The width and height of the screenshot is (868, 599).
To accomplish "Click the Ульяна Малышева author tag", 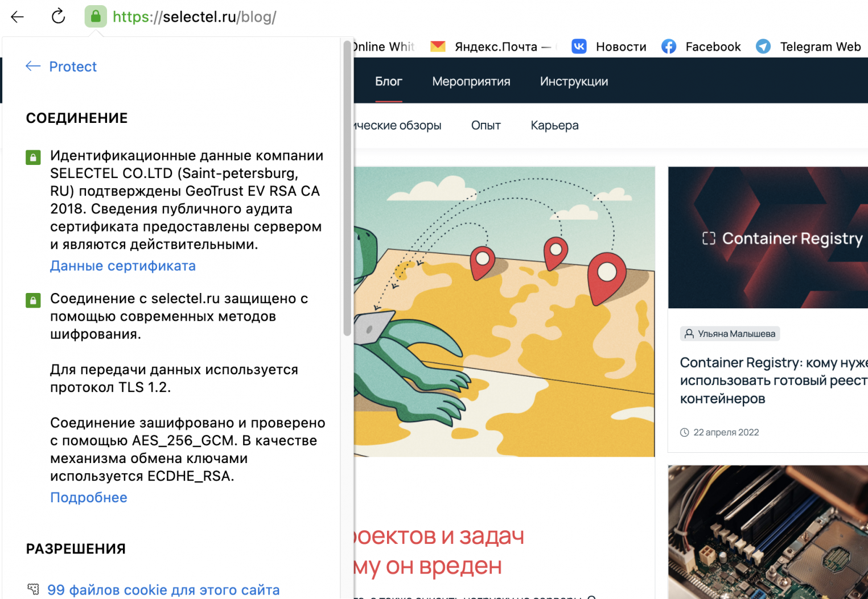I will [730, 334].
